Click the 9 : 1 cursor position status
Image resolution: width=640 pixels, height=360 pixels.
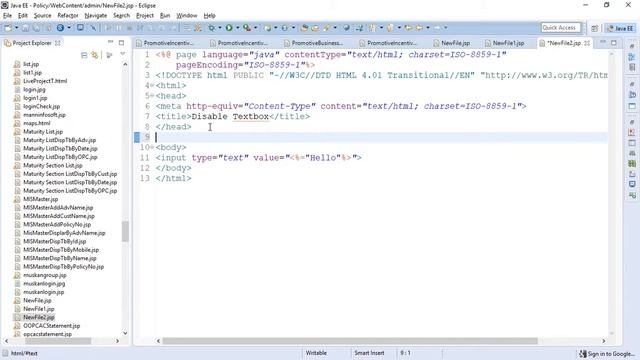coord(405,353)
